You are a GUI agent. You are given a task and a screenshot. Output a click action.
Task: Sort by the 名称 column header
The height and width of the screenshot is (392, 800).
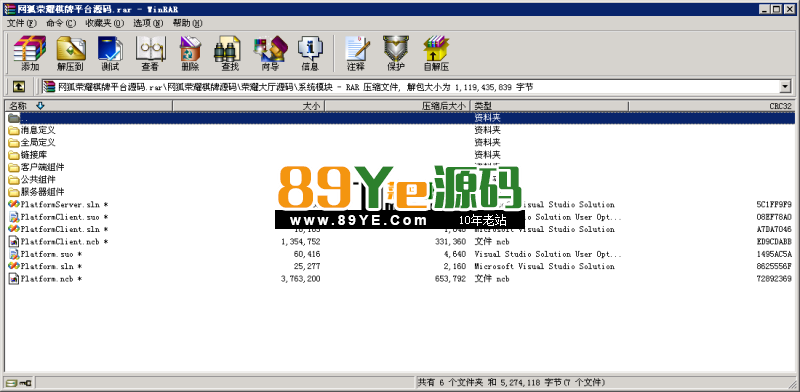(x=89, y=106)
